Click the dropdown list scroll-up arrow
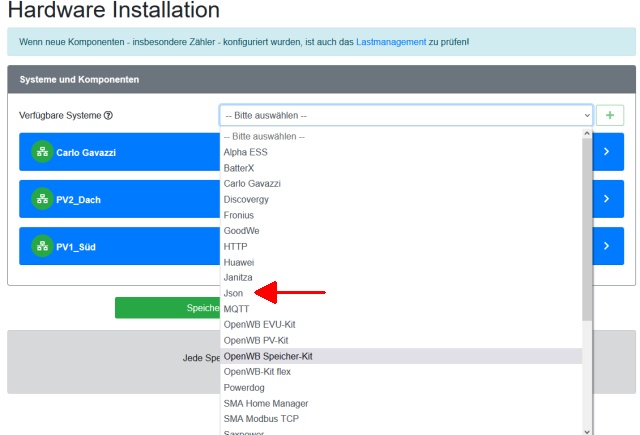Viewport: 640px width, 435px height. click(587, 133)
